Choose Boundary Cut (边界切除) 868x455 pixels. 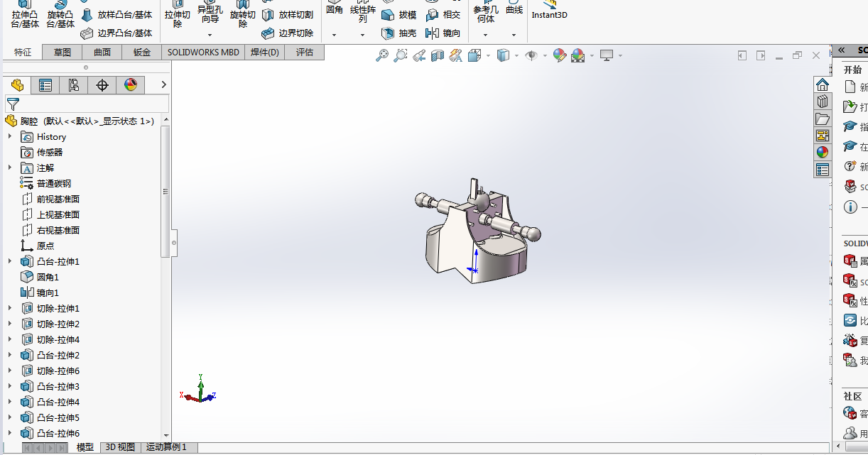[287, 33]
